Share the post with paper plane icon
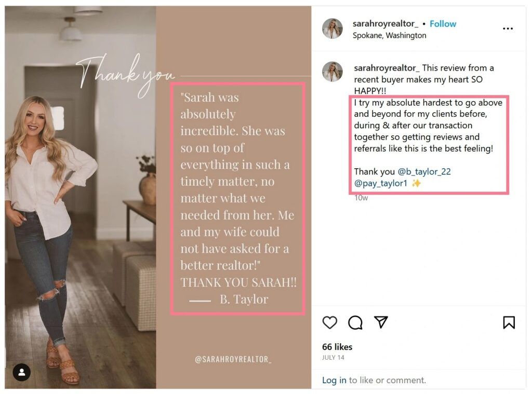The width and height of the screenshot is (532, 394). pos(381,322)
